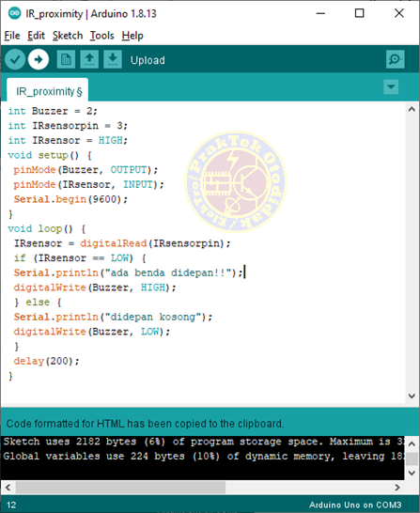Close the Arduino IDE window
Viewport: 420px width, 513px height.
pyautogui.click(x=399, y=13)
